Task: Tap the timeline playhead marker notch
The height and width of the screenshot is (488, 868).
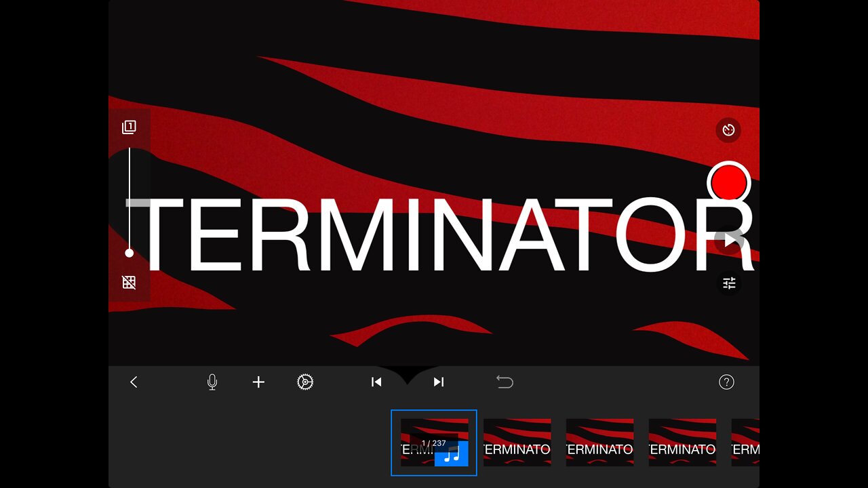Action: pyautogui.click(x=407, y=375)
